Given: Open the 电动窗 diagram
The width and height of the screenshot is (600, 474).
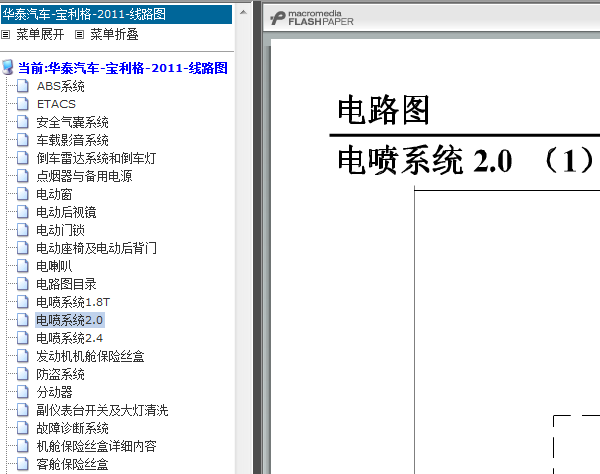Looking at the screenshot, I should [x=54, y=194].
